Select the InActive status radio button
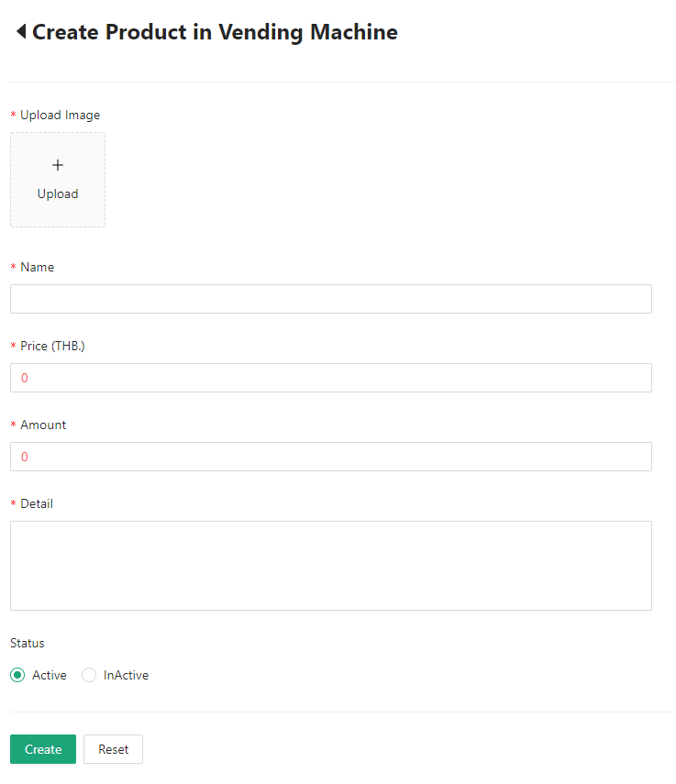The image size is (676, 784). (x=88, y=675)
